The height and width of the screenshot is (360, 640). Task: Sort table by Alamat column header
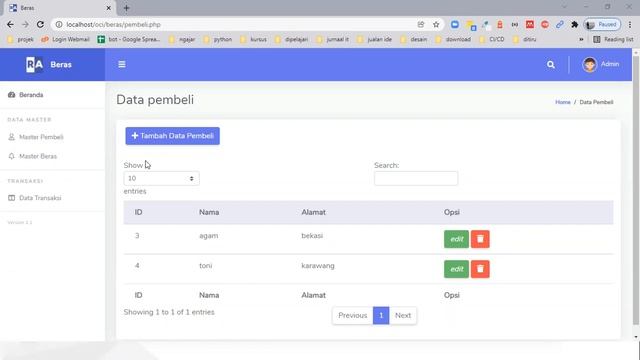[313, 212]
